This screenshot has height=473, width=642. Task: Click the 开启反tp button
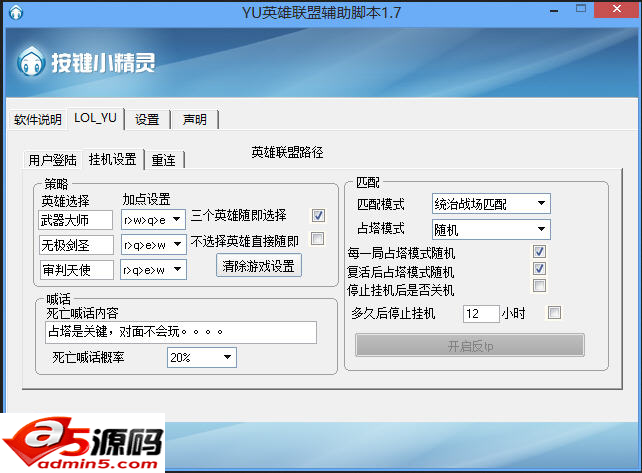click(470, 346)
